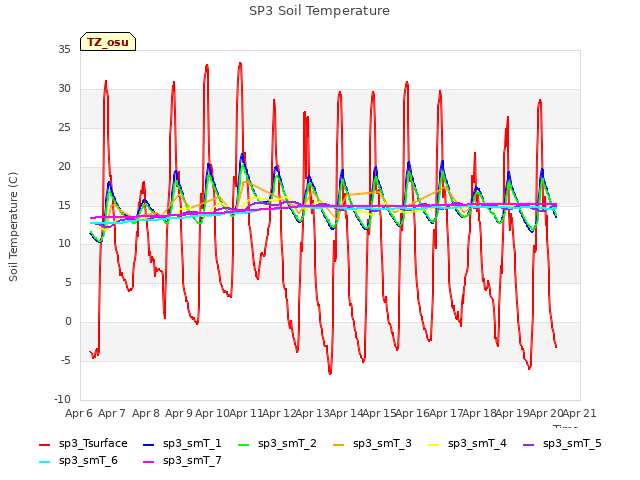Click the chart title SP3 Soil Temperature
This screenshot has width=640, height=480.
pos(319,11)
